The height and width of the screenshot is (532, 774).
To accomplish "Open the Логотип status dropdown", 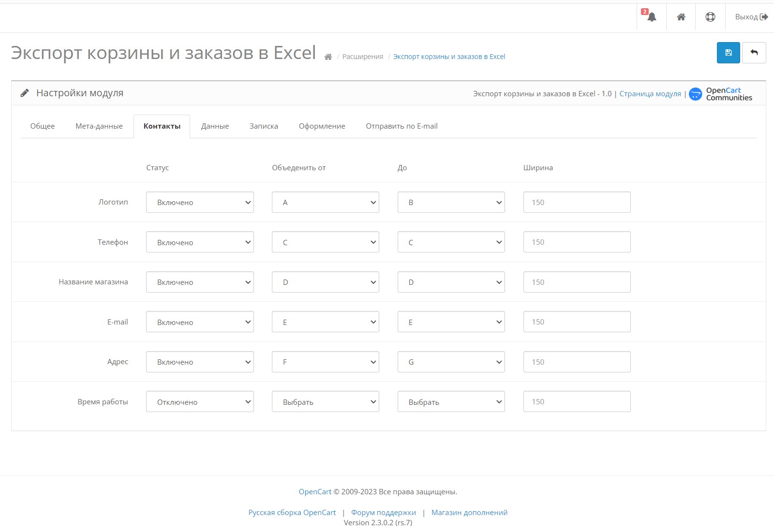I will pyautogui.click(x=200, y=202).
